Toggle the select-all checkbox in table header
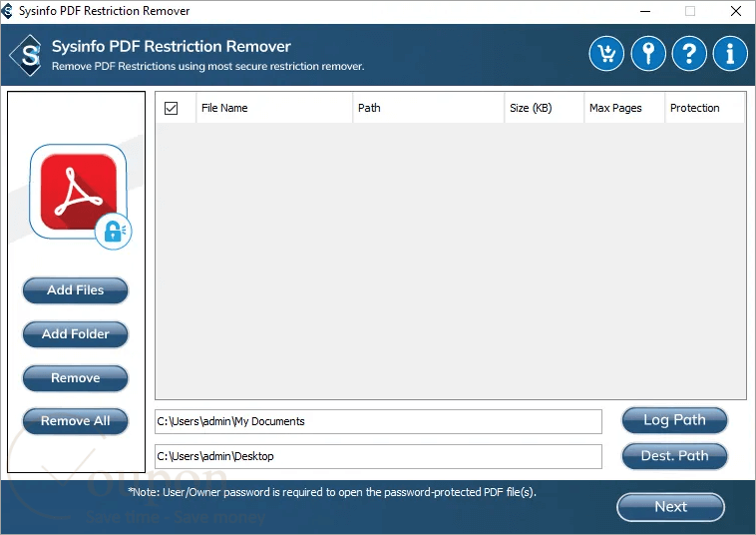Viewport: 756px width, 535px height. 172,108
